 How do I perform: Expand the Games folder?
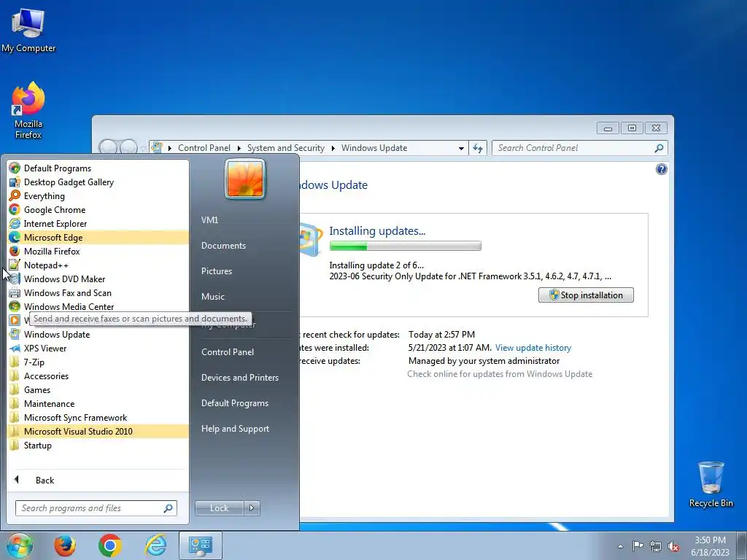point(98,389)
